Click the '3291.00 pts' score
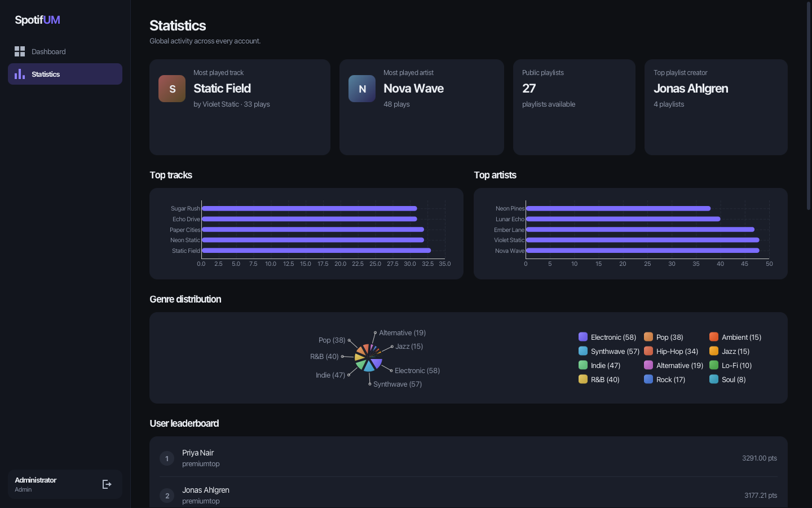This screenshot has height=508, width=812. click(760, 458)
